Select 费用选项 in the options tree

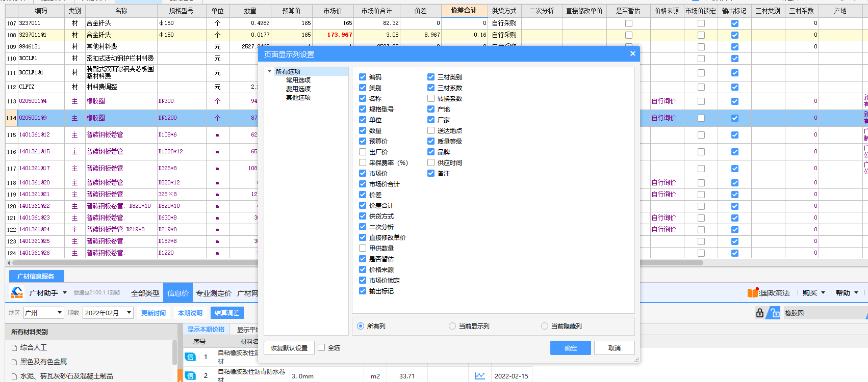pos(298,89)
